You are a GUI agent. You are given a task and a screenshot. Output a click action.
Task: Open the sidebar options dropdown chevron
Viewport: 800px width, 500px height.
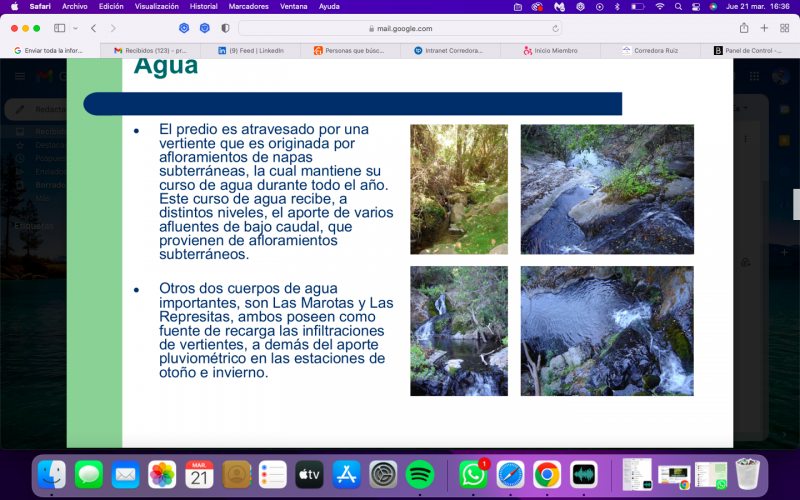(76, 29)
